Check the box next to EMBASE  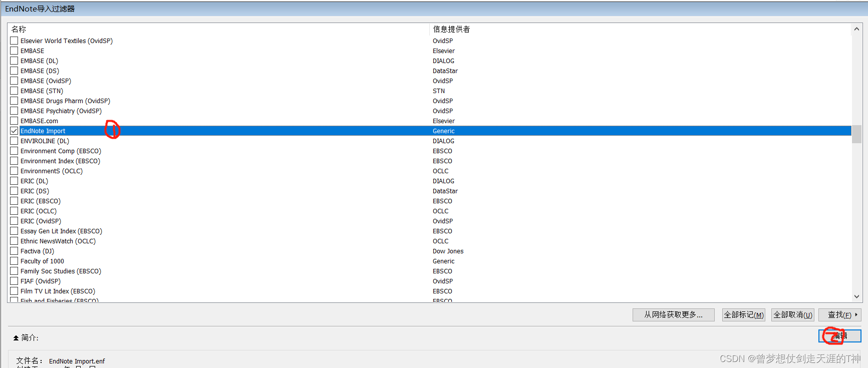14,51
